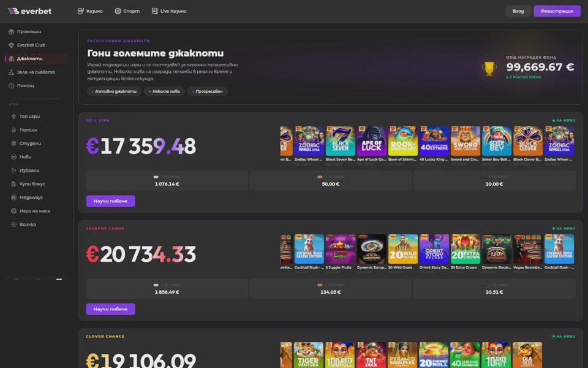Open Всичко games category
The image size is (588, 368).
coord(28,224)
